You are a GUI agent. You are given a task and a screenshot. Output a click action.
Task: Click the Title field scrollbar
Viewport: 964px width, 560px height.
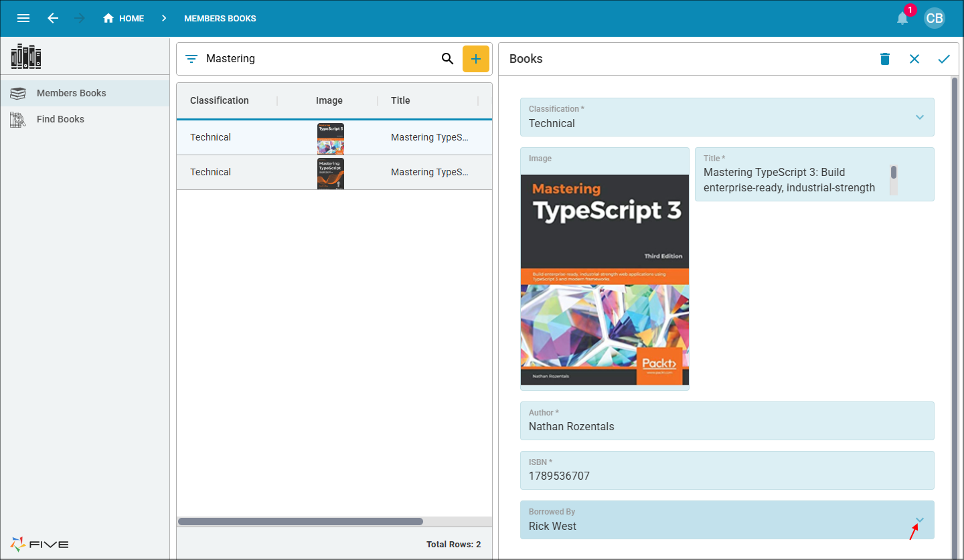coord(894,180)
